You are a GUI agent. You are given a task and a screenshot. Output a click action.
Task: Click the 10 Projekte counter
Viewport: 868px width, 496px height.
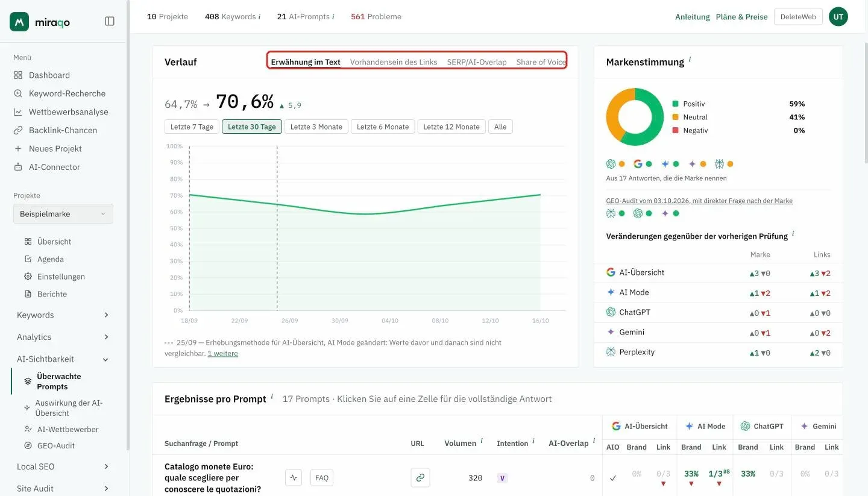(x=168, y=16)
